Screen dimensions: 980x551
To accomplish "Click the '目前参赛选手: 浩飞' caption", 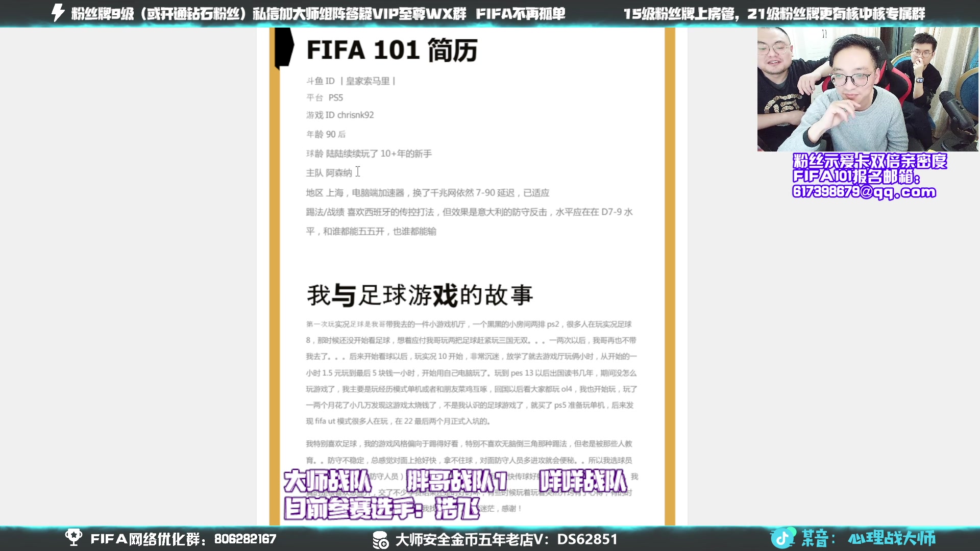I will (382, 509).
